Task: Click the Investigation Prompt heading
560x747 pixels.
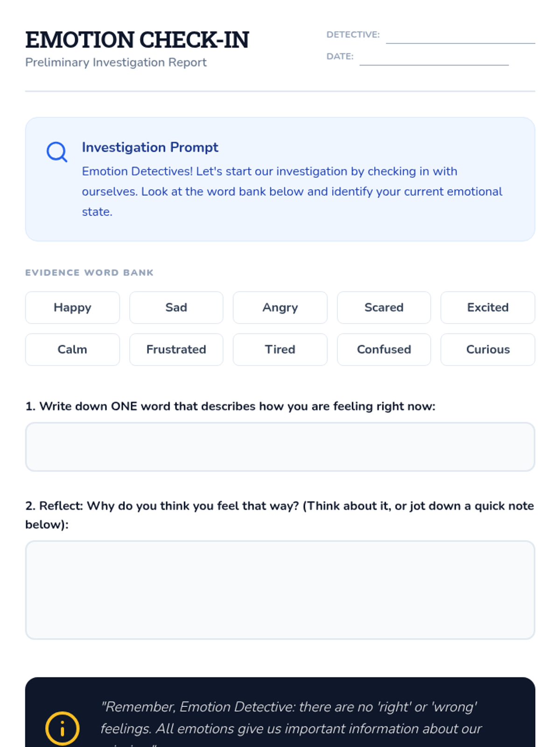Action: [150, 147]
